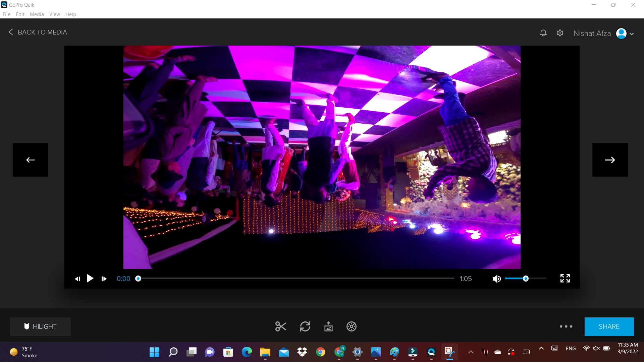This screenshot has height=362, width=644.
Task: Toggle mute on the video audio
Action: 496,279
